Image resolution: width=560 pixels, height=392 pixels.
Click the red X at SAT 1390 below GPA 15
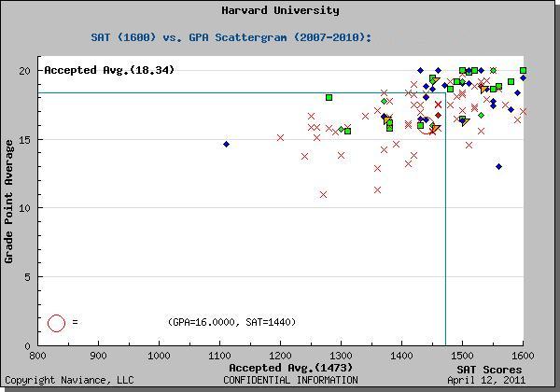click(x=396, y=144)
